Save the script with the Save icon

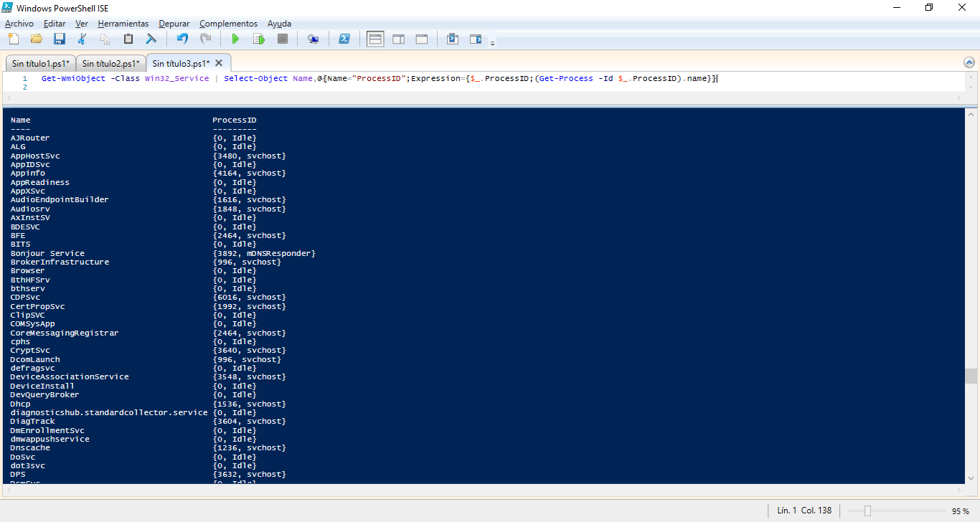(x=60, y=39)
